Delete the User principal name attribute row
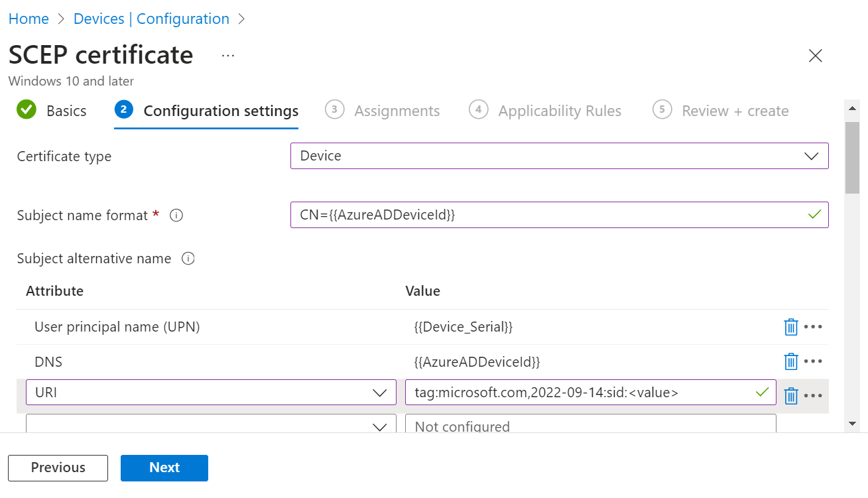The image size is (868, 498). tap(790, 327)
